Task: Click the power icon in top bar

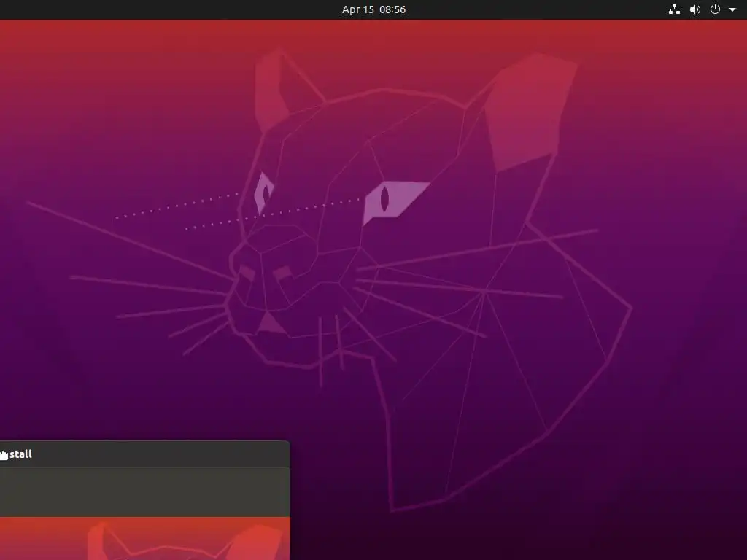Action: 715,9
